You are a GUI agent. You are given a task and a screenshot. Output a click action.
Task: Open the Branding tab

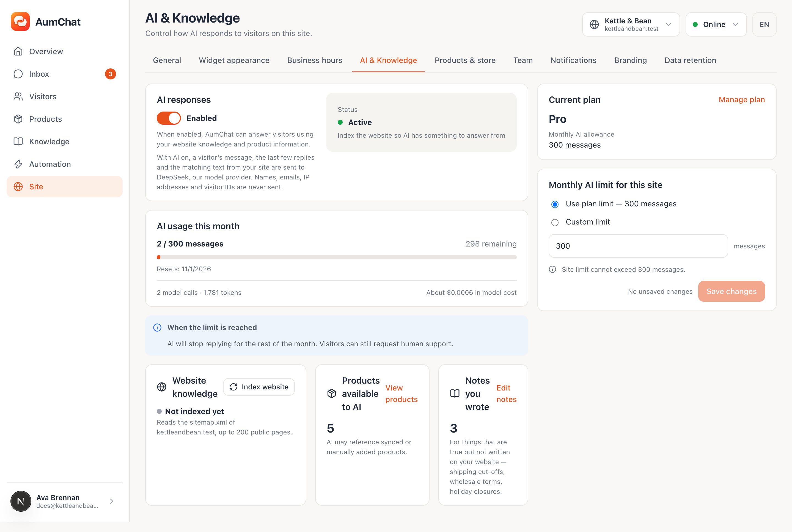tap(630, 60)
